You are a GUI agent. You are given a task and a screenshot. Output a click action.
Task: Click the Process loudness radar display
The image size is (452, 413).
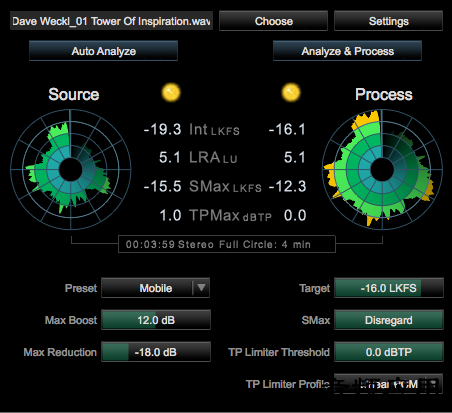pyautogui.click(x=382, y=169)
